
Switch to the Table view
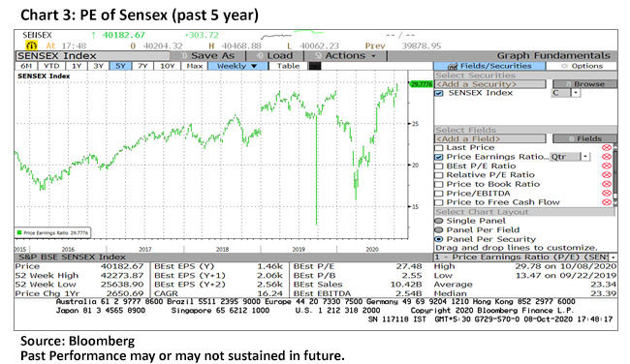[288, 66]
